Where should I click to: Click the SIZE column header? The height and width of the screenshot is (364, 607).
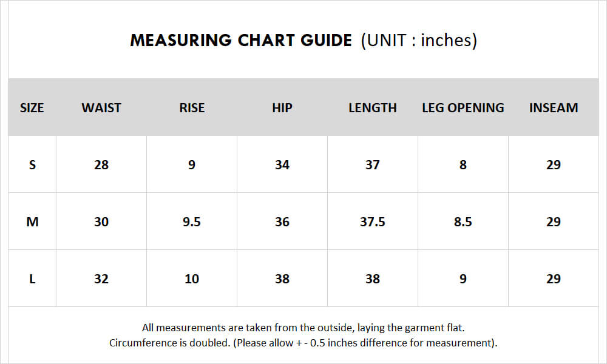32,107
